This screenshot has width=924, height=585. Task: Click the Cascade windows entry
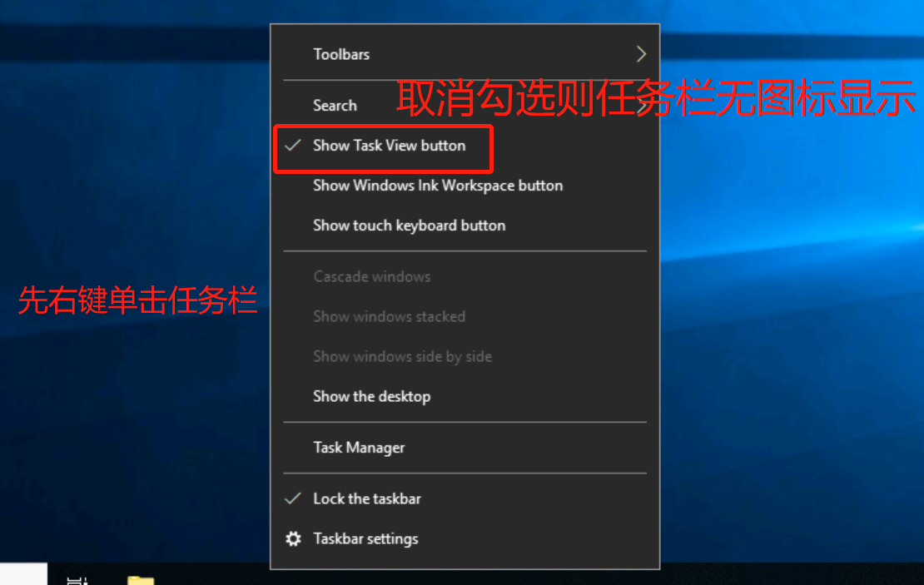tap(371, 276)
